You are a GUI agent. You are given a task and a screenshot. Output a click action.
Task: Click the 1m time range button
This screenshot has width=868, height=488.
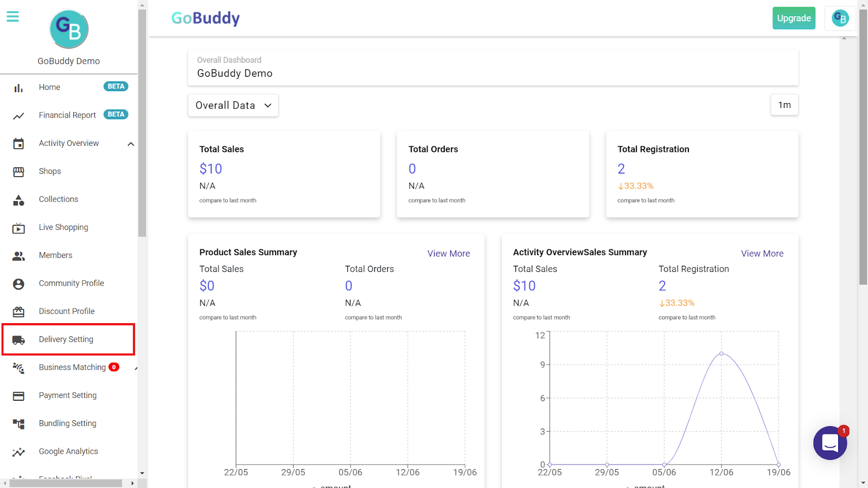(784, 105)
